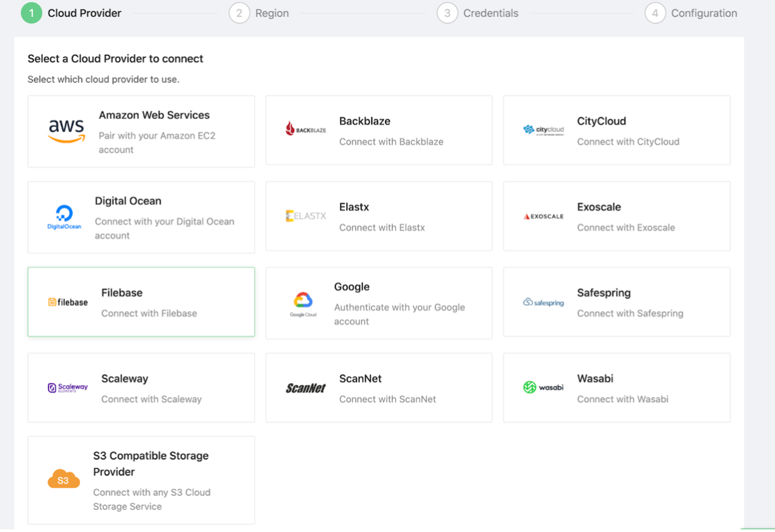Choose the Google provider title

tap(352, 287)
